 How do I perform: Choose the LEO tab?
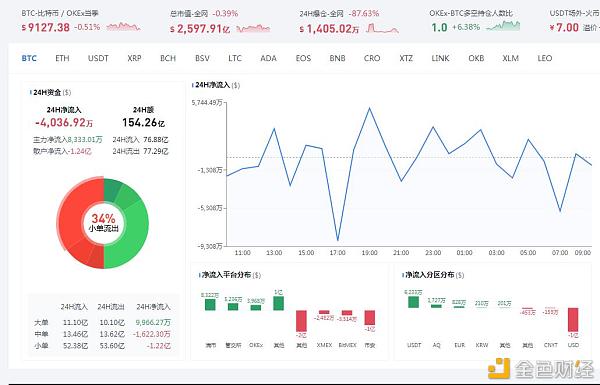545,58
